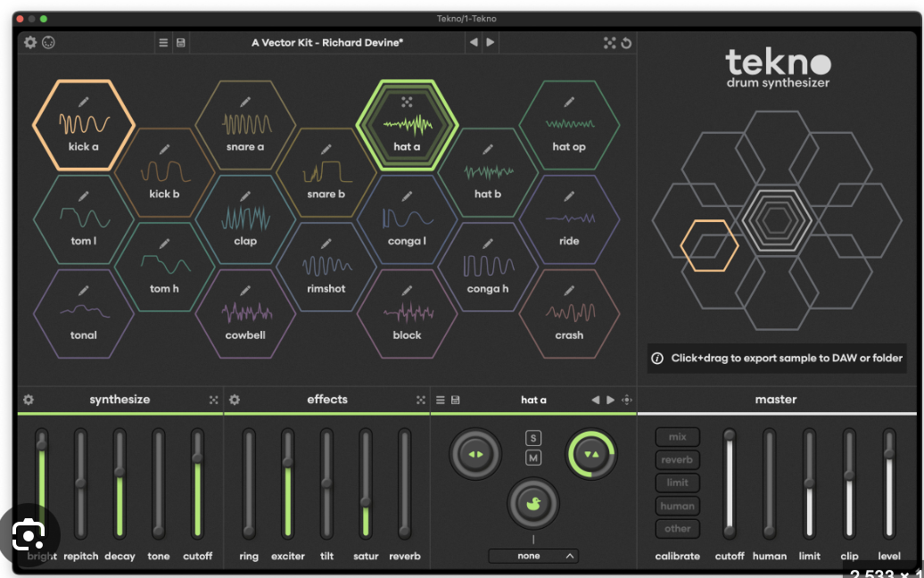Enable the limit option in master calibrate
This screenshot has height=578, width=924.
point(677,483)
